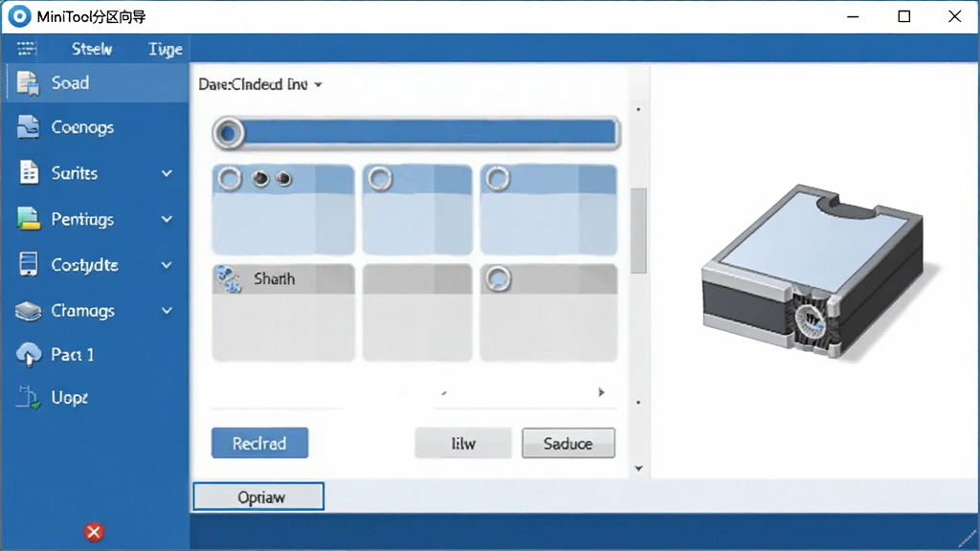Open the grid icon beside Stselw
980x551 pixels.
(26, 49)
